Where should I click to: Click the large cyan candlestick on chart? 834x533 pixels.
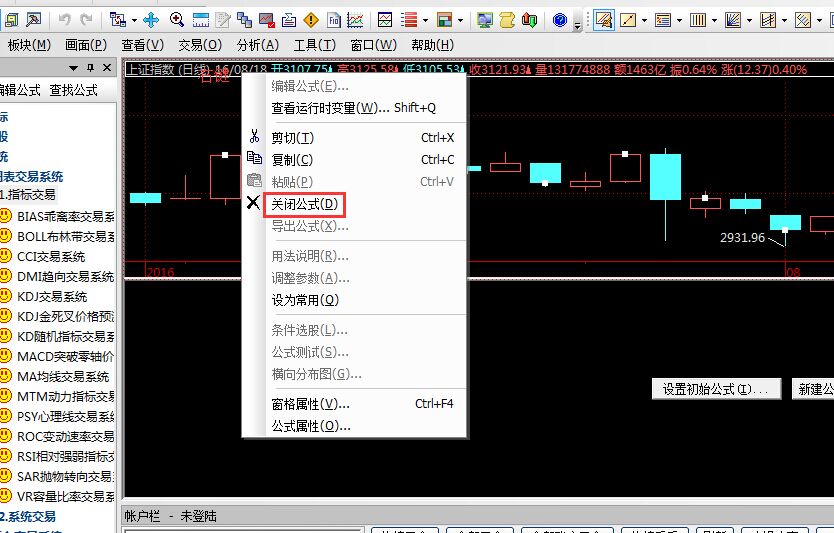[x=665, y=177]
